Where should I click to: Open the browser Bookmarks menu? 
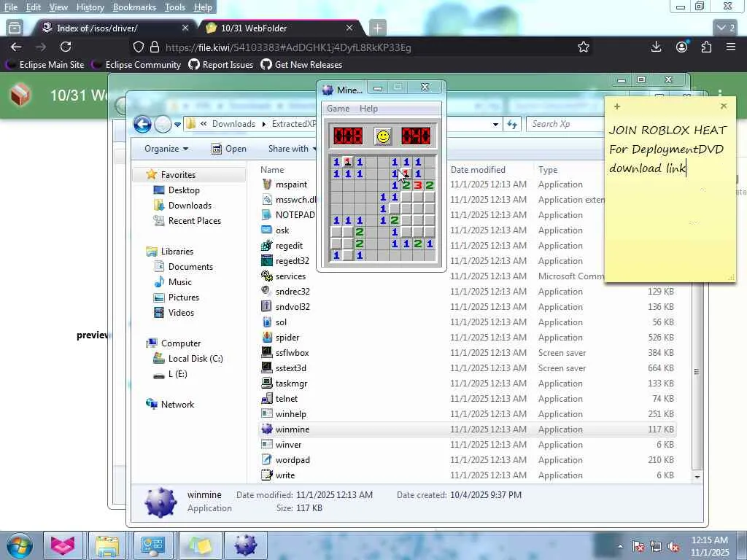point(134,7)
